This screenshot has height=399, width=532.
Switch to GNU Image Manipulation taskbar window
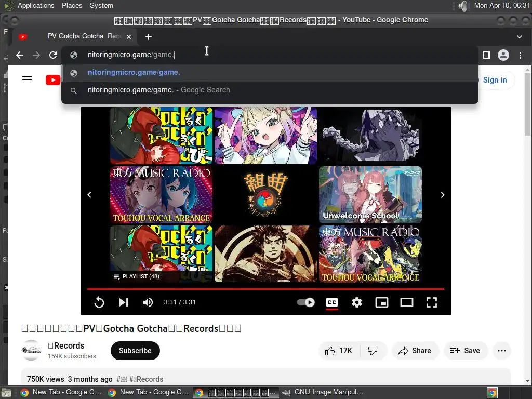point(323,392)
